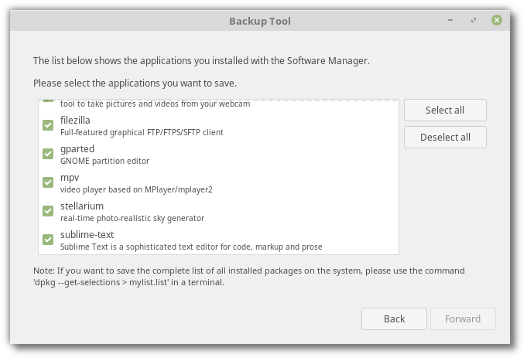Select the sublime-text editor row

point(219,240)
